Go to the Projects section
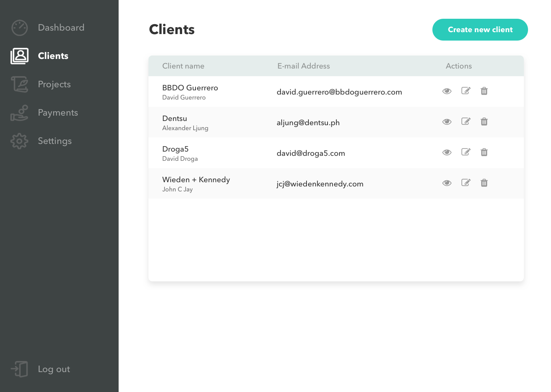This screenshot has width=551, height=392. pyautogui.click(x=54, y=85)
